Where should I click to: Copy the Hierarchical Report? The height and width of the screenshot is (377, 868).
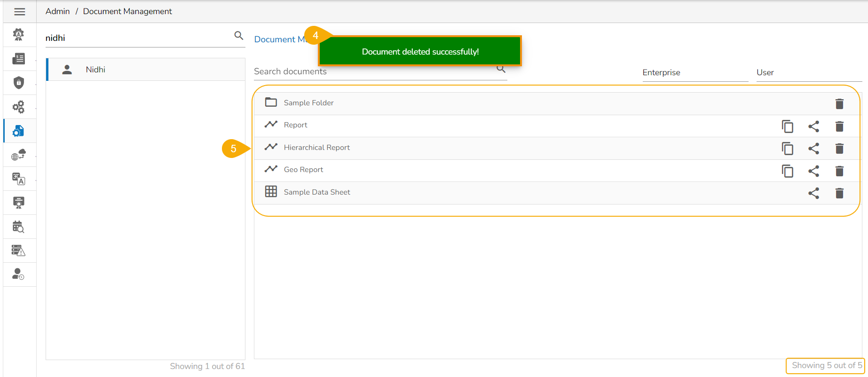pos(788,149)
